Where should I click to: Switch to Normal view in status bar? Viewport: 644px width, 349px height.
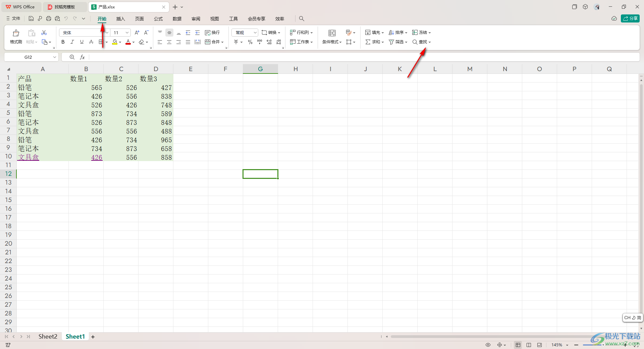tap(518, 345)
